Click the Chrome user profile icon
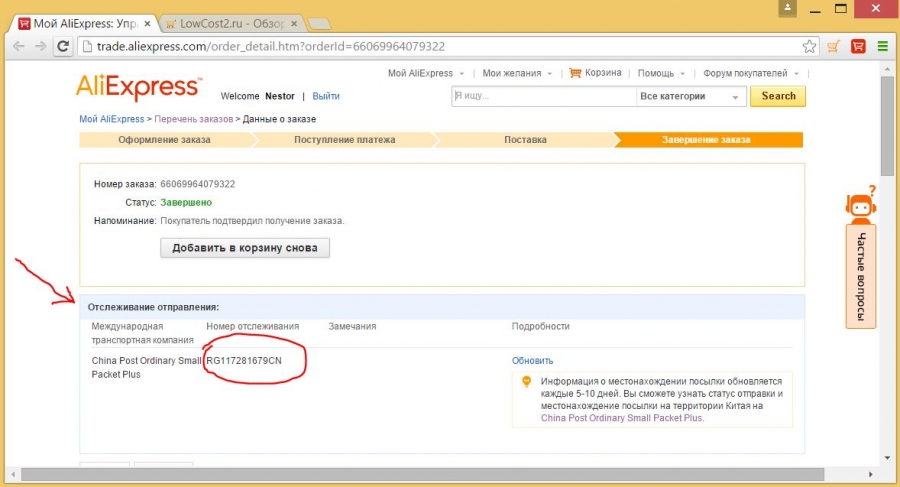 click(x=788, y=8)
